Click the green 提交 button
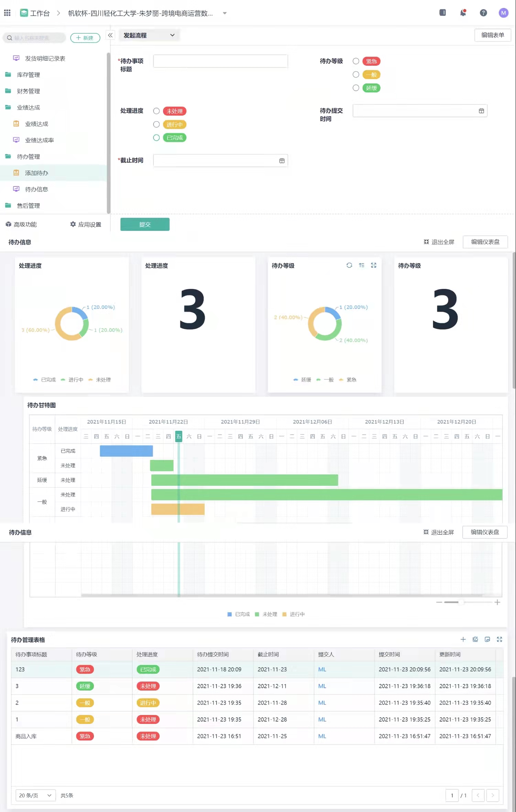516x812 pixels. 145,224
